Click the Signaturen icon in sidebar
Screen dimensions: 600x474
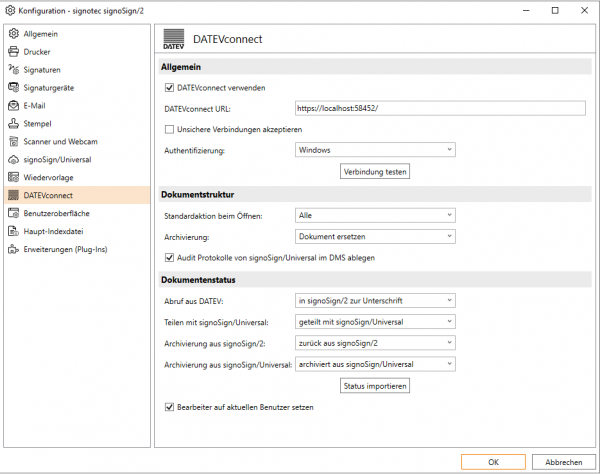pyautogui.click(x=14, y=70)
